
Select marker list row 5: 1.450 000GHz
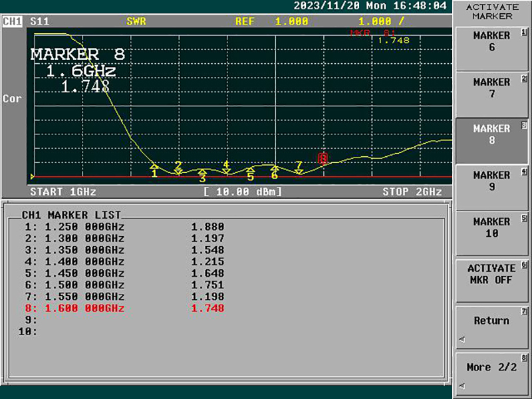(x=124, y=273)
